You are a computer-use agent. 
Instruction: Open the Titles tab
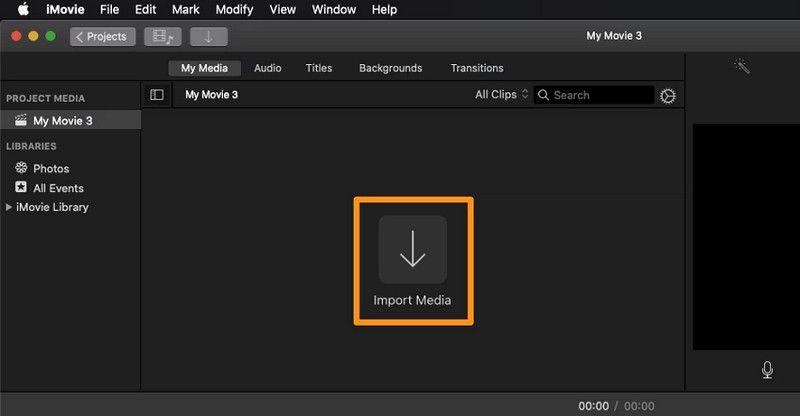(x=319, y=68)
